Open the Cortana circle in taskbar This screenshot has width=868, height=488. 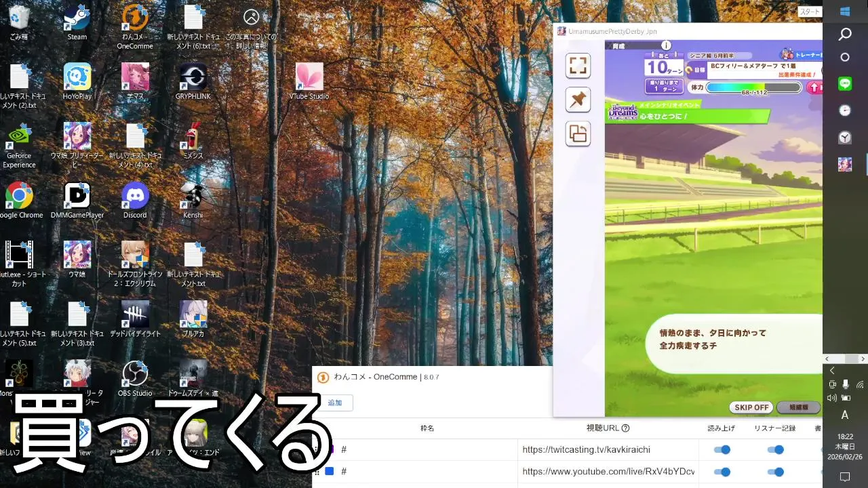pyautogui.click(x=845, y=57)
